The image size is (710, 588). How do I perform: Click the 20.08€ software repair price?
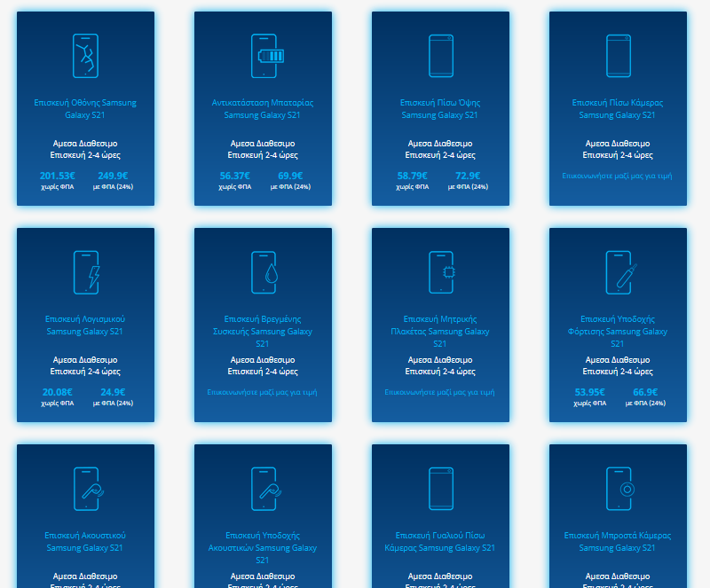click(x=58, y=392)
